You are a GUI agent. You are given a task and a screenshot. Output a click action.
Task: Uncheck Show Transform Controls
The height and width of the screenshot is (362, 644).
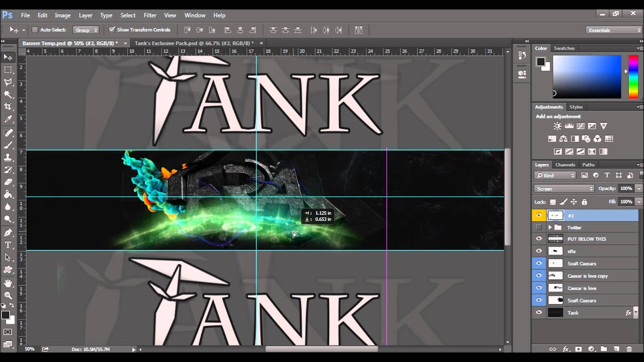click(x=112, y=30)
